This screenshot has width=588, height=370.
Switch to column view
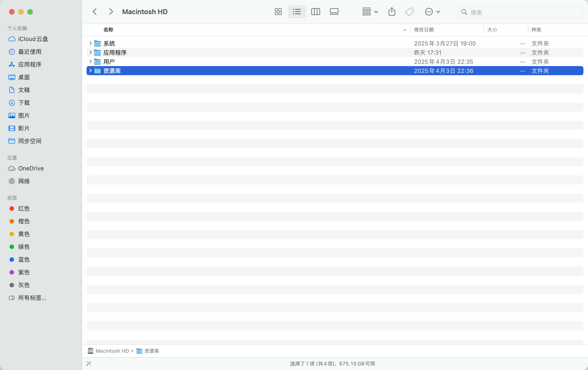[x=315, y=12]
